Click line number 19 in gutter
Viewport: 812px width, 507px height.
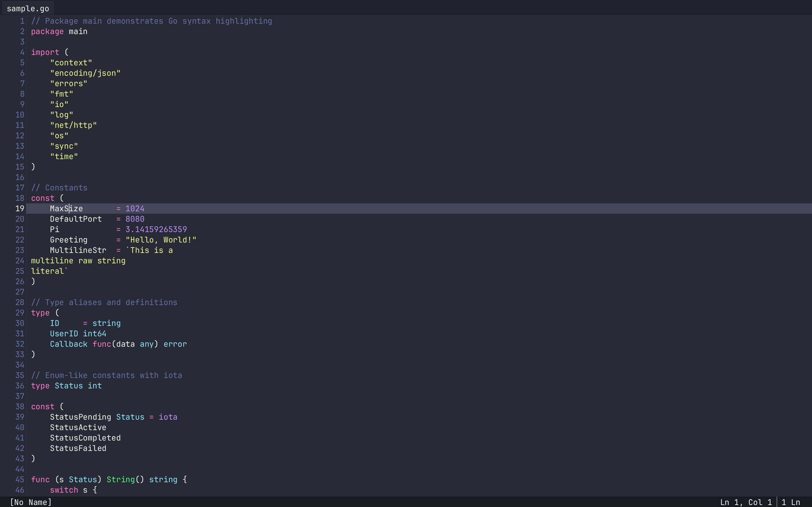click(20, 208)
